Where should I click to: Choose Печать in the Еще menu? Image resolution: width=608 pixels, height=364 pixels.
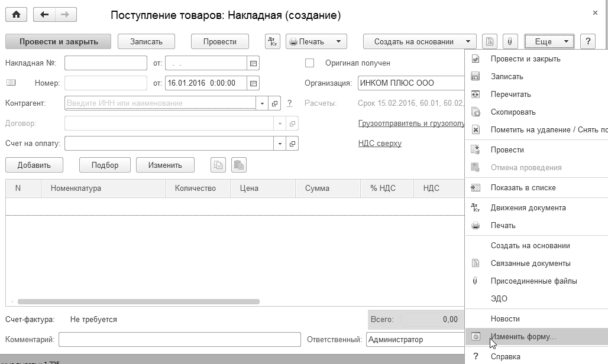(536, 225)
